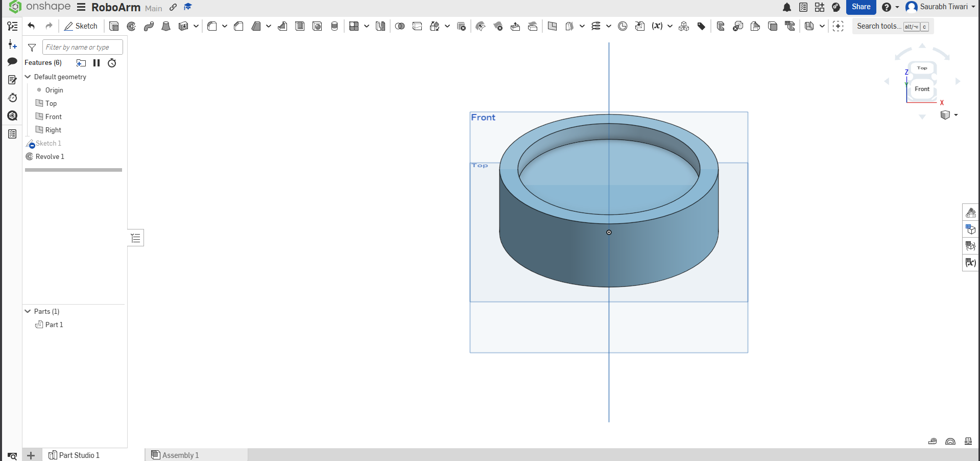Click the Search tools box
This screenshot has width=980, height=461.
893,26
